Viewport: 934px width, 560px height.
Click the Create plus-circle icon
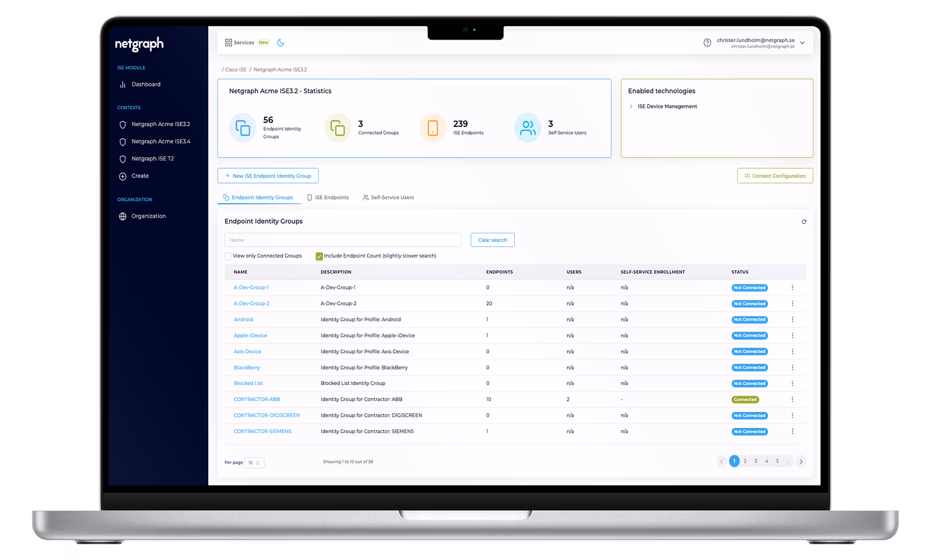point(123,176)
